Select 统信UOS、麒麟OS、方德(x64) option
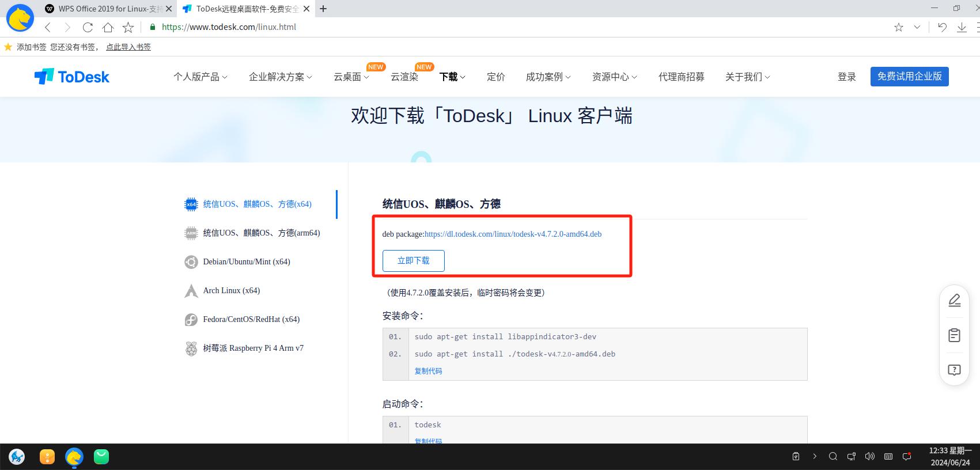980x470 pixels. [257, 204]
